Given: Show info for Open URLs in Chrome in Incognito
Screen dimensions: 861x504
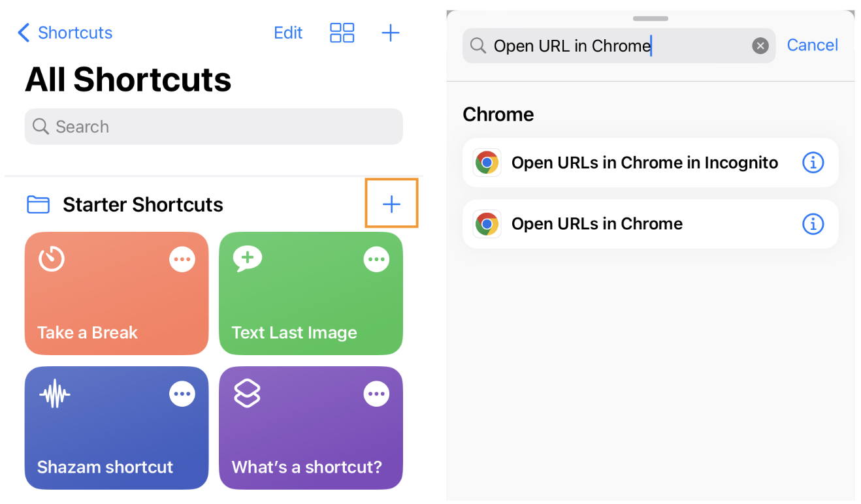Looking at the screenshot, I should (x=813, y=163).
